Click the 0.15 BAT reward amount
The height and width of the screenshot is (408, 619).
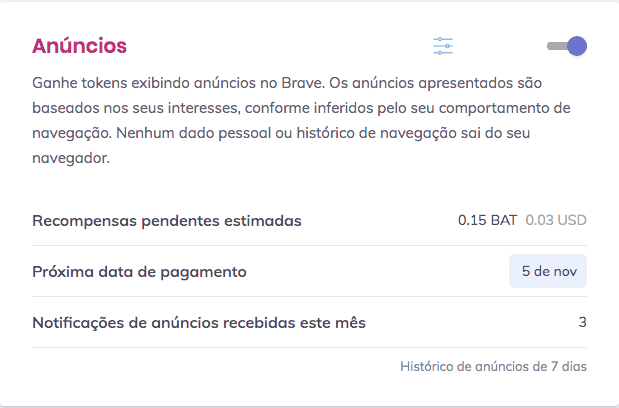[487, 220]
